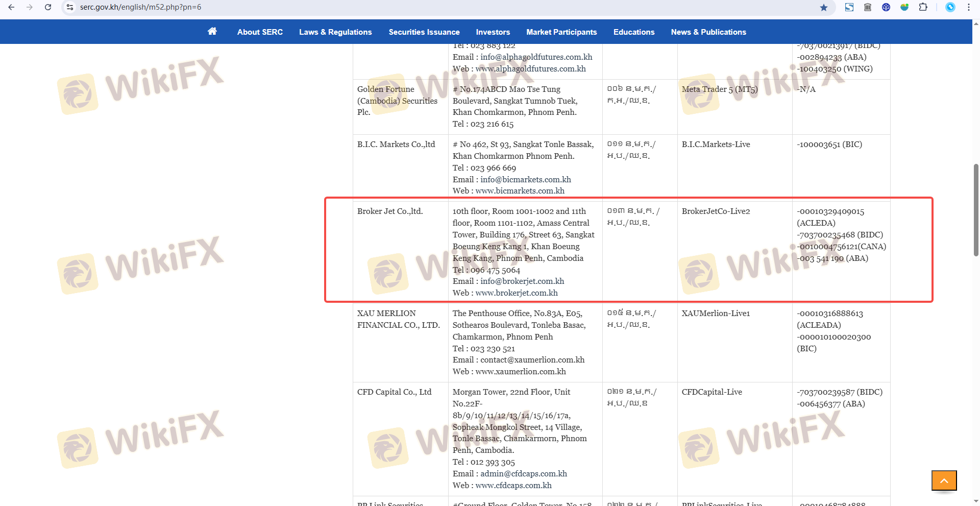Open the Investors menu item
Screen dimensions: 980x506
[x=493, y=32]
